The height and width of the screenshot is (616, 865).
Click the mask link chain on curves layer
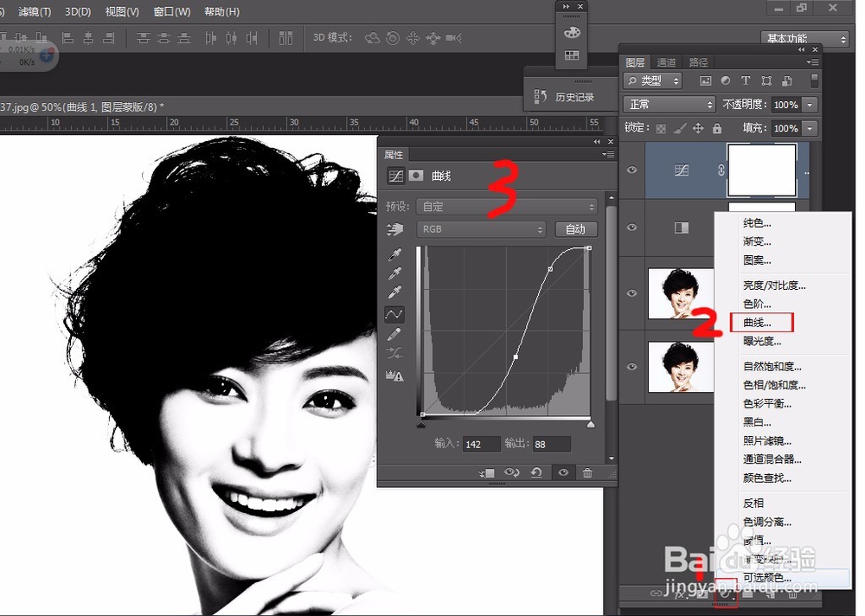721,170
